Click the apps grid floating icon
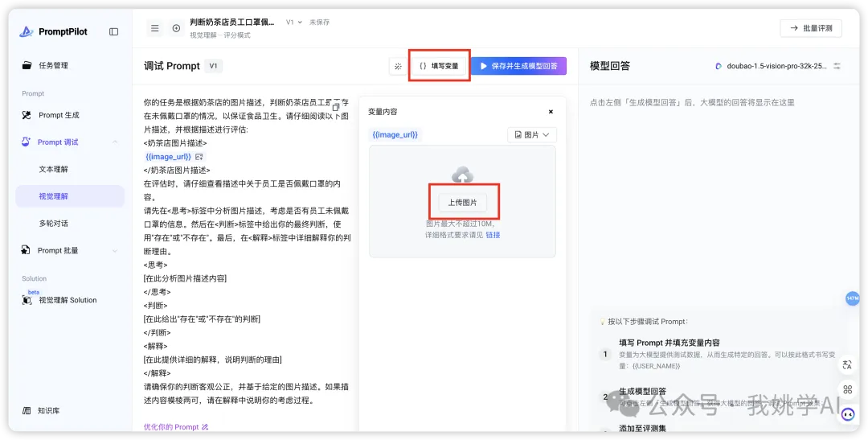 848,389
